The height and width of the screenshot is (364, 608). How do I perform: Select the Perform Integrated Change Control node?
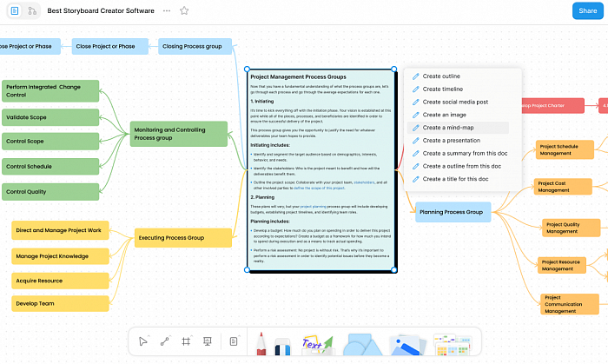[50, 91]
